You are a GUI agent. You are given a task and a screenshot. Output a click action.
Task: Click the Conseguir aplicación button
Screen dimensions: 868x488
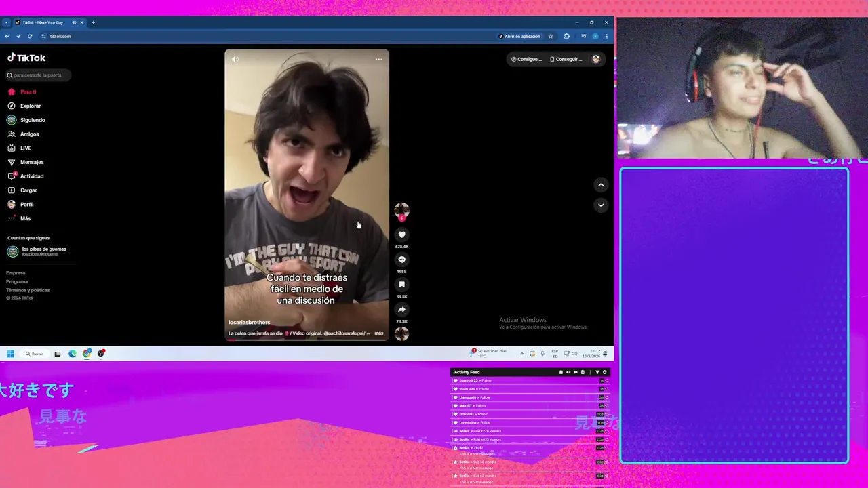566,60
